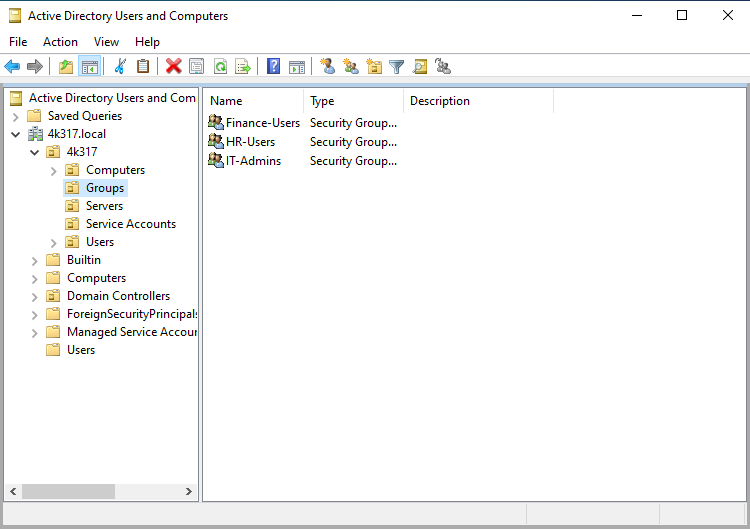Select the bottom Users container in tree
Viewport: 750px width, 529px height.
click(x=81, y=350)
